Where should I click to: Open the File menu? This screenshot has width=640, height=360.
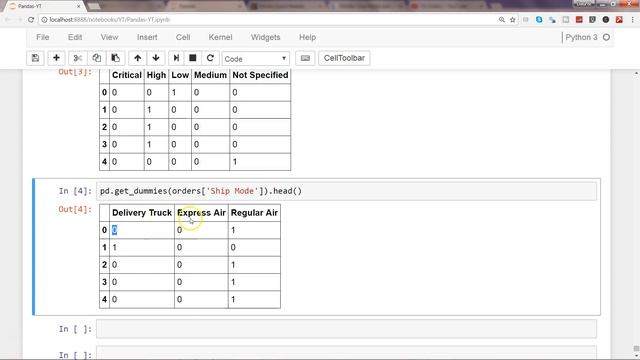[43, 37]
